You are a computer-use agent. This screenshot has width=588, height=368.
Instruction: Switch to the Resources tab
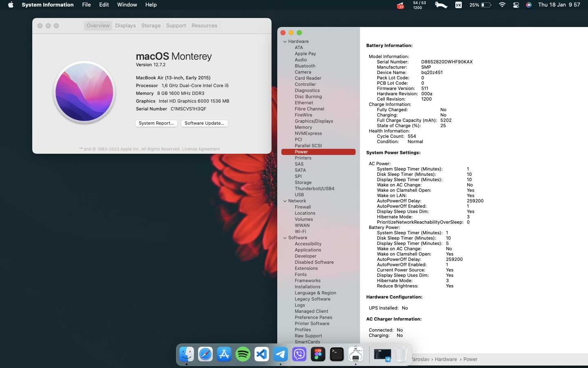[x=204, y=25]
